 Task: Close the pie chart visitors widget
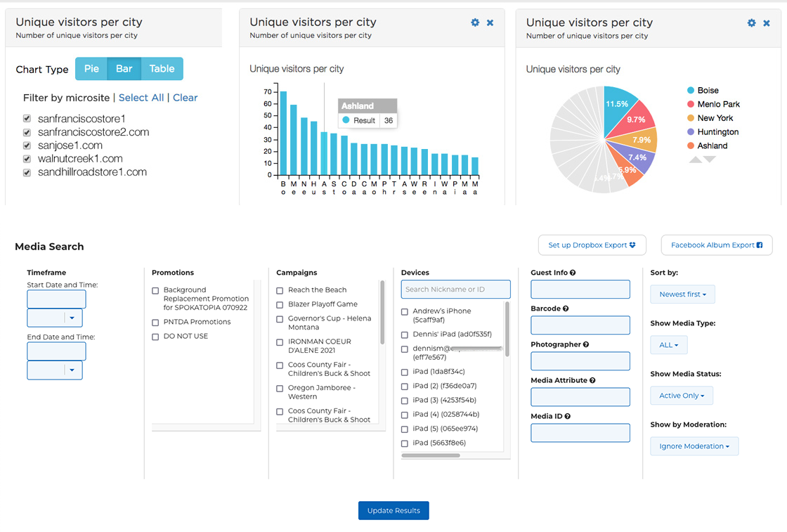click(x=767, y=23)
